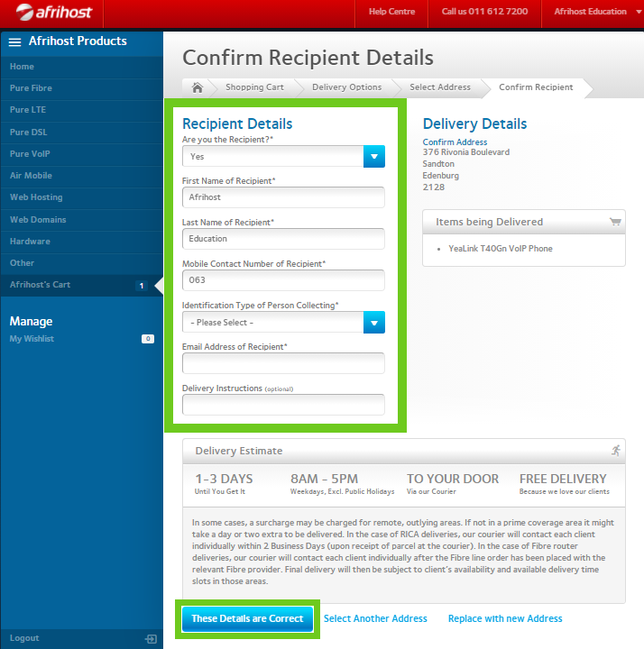644x649 pixels.
Task: Click the running courier icon in Delivery Estimate
Action: coord(616,450)
